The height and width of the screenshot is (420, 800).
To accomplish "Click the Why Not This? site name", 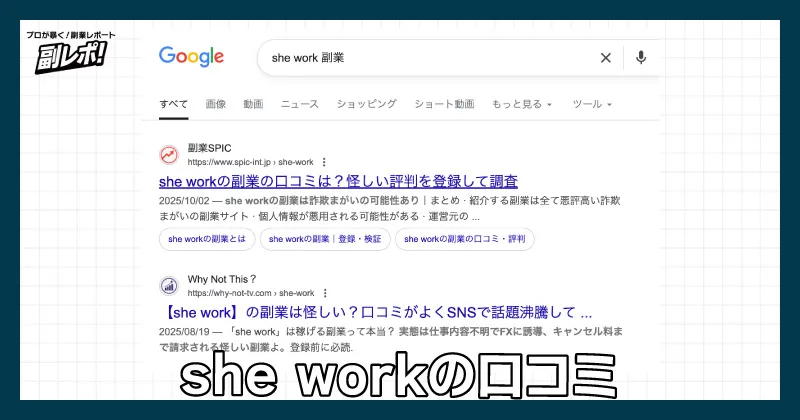I will [222, 279].
